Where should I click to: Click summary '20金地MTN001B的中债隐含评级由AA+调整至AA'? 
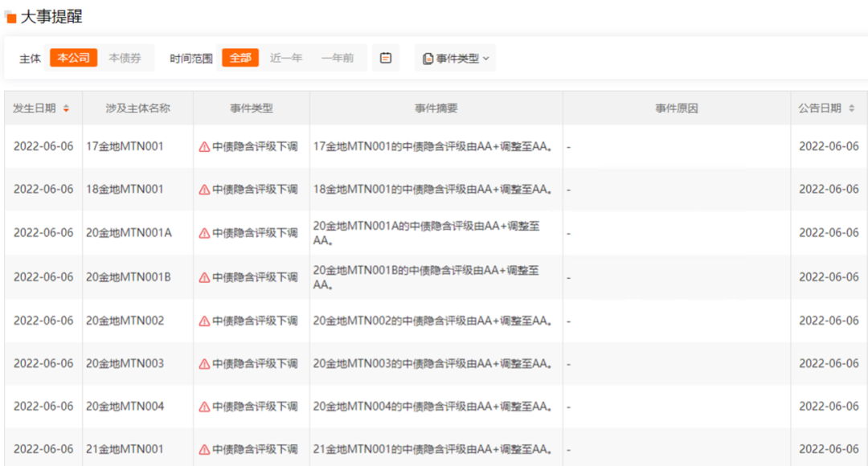(426, 277)
